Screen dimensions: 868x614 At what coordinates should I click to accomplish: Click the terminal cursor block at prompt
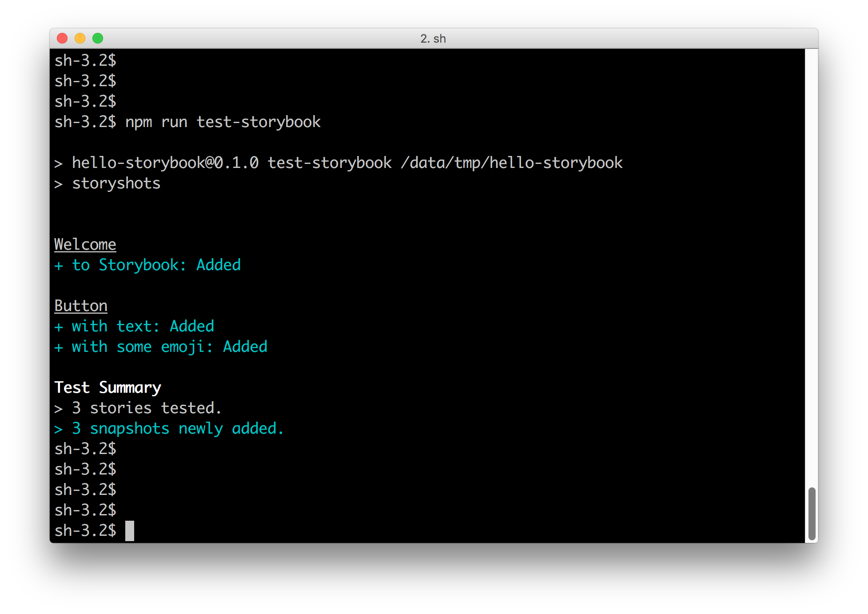(x=130, y=531)
